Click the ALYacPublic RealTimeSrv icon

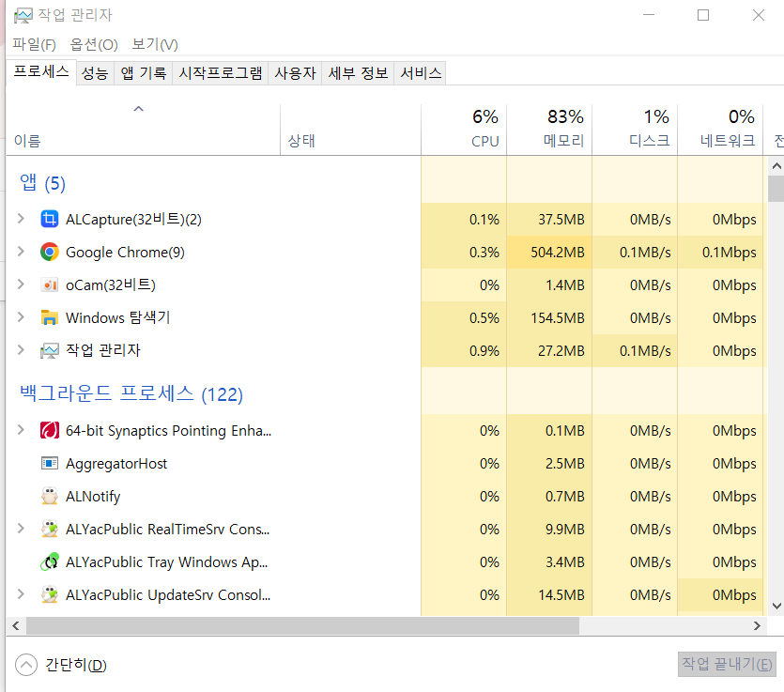click(x=49, y=529)
